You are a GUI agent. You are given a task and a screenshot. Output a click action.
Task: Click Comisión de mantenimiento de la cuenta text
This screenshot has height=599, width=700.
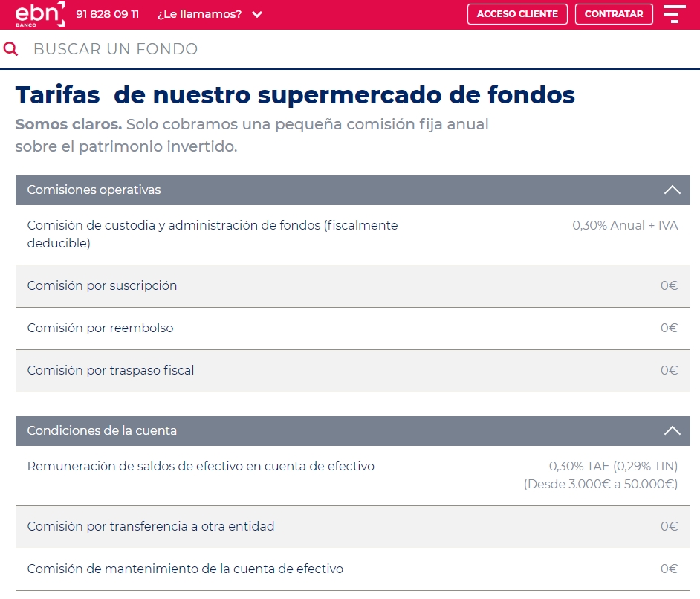click(x=185, y=569)
